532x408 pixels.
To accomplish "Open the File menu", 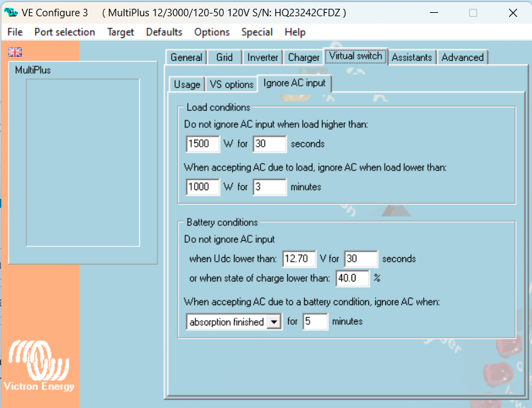I will tap(15, 32).
